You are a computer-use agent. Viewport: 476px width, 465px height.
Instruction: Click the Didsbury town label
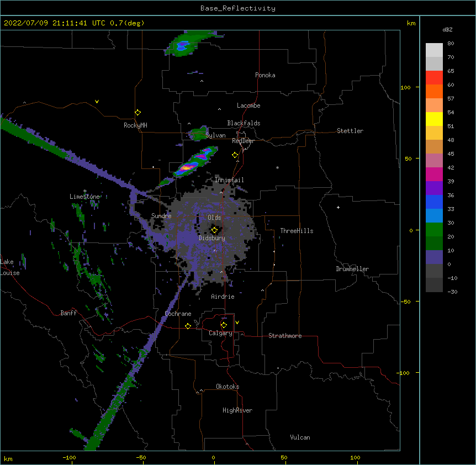212,238
